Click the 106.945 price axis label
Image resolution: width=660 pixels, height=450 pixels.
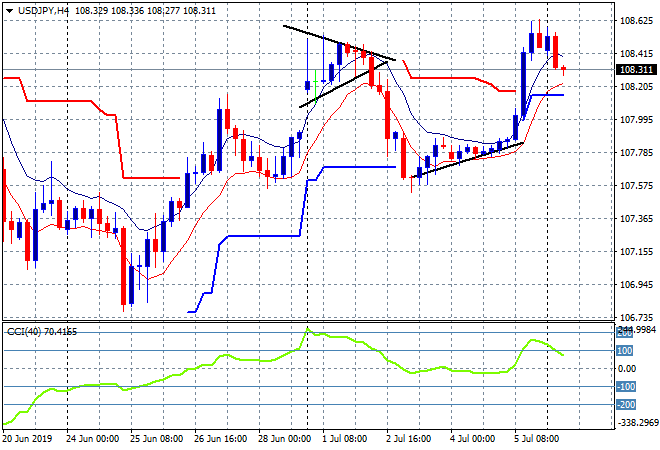(x=636, y=285)
